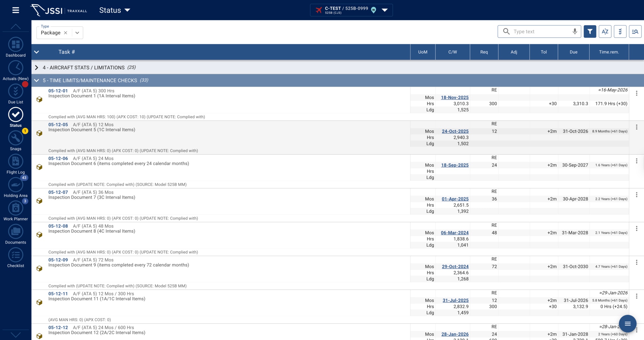644x340 pixels.
Task: Toggle A-Z sort button
Action: click(605, 31)
